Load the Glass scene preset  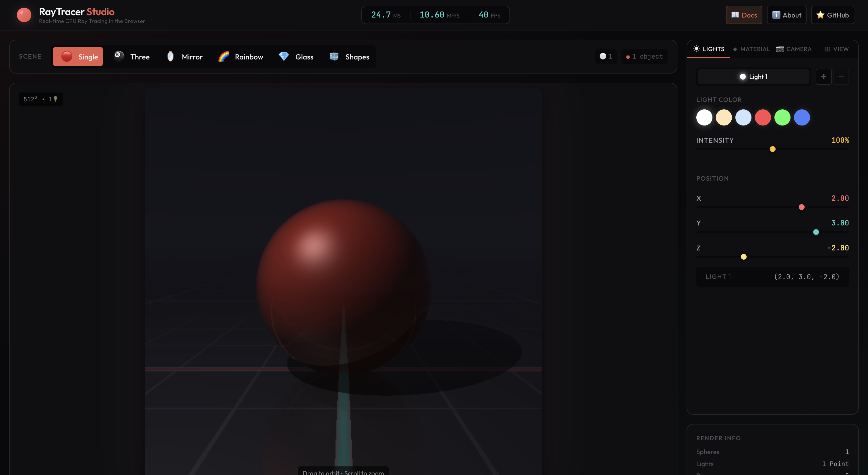pyautogui.click(x=296, y=57)
